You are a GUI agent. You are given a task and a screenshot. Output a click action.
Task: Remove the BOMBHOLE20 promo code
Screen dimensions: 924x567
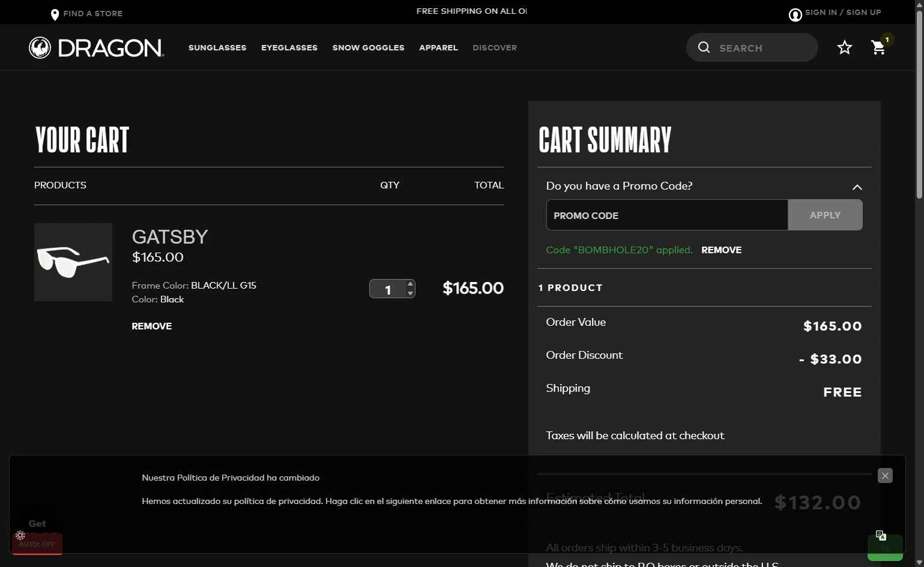(x=721, y=250)
